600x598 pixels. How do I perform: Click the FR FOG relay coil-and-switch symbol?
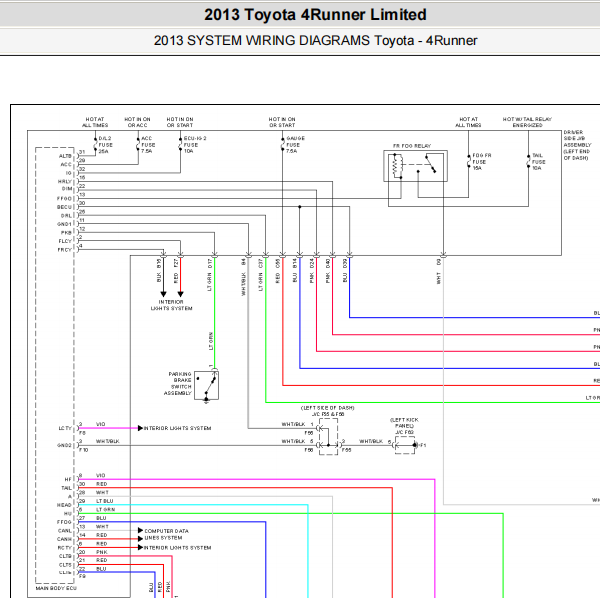tap(416, 166)
